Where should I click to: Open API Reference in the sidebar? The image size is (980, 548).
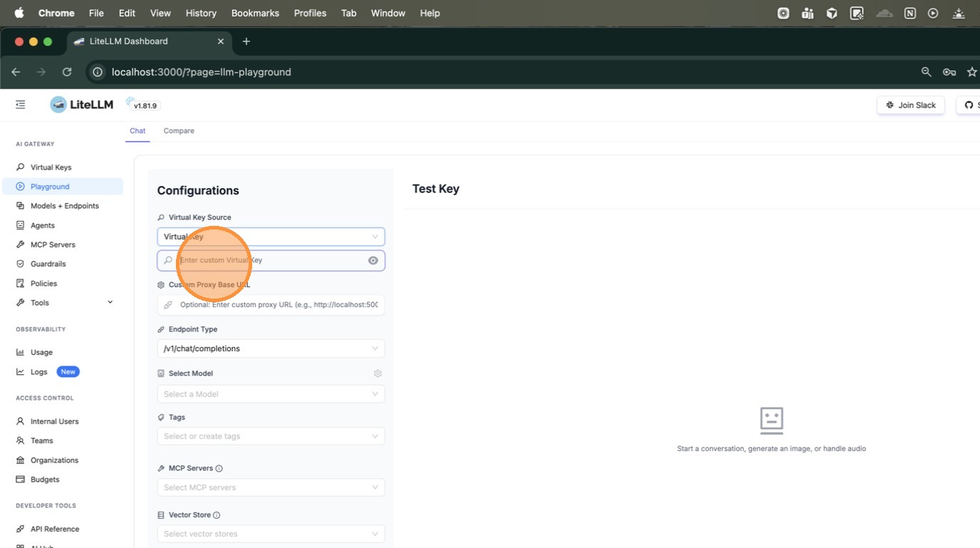click(54, 529)
